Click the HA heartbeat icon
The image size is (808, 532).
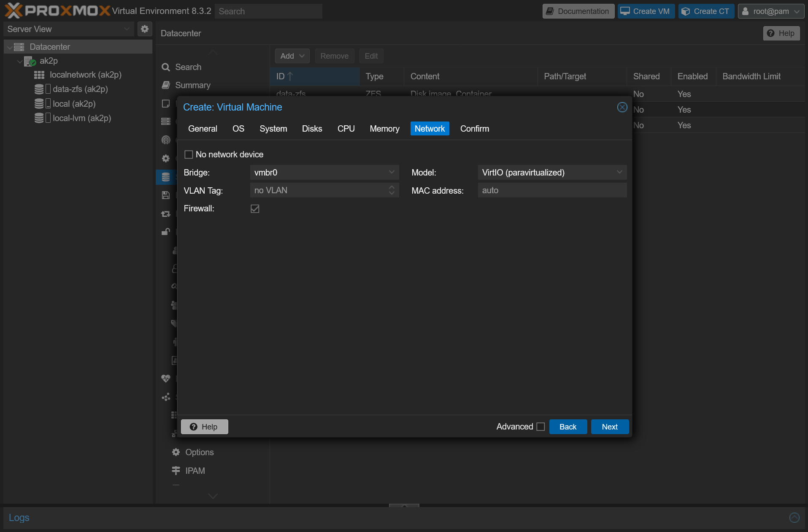pyautogui.click(x=166, y=378)
